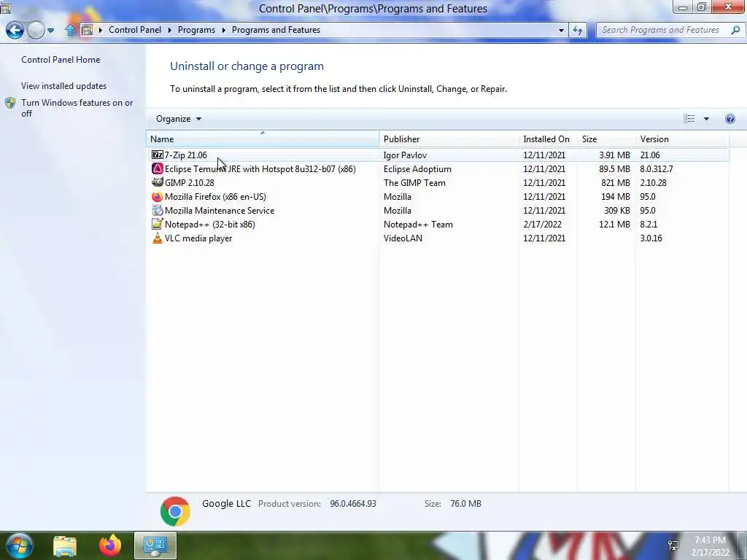Click the Refresh button beside address bar
Image resolution: width=747 pixels, height=560 pixels.
[x=578, y=30]
